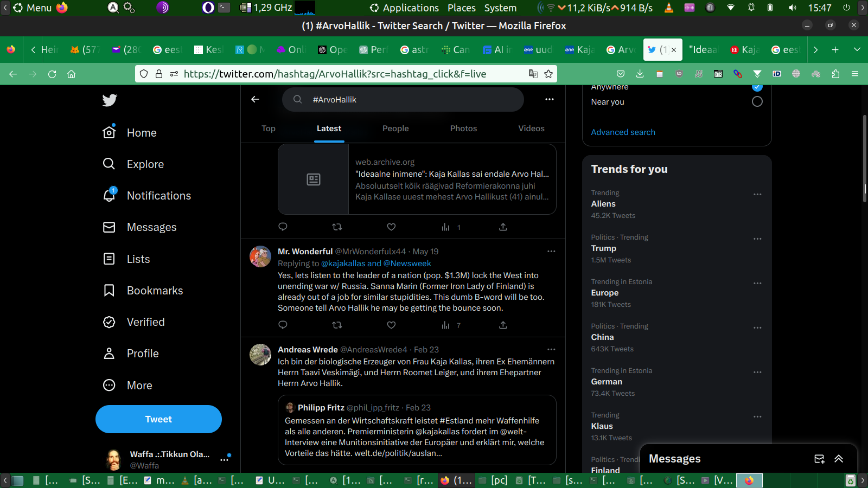Open the Places menu in top panel

click(x=462, y=8)
